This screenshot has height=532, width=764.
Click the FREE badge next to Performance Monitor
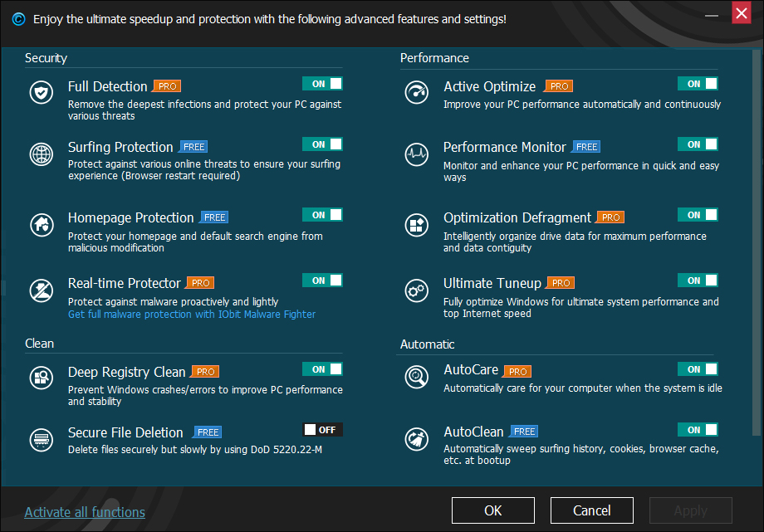586,147
